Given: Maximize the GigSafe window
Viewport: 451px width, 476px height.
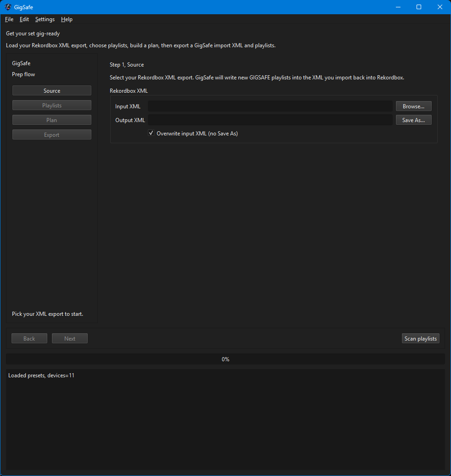Looking at the screenshot, I should click(419, 7).
